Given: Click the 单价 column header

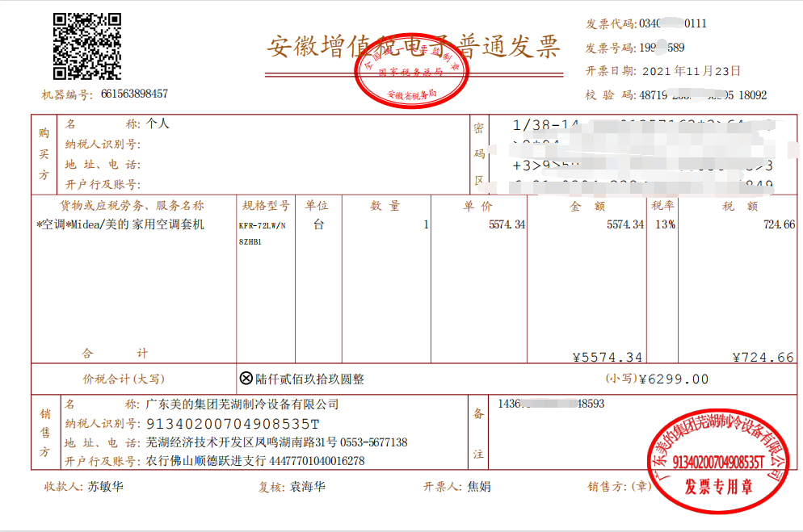Looking at the screenshot, I should coord(477,206).
